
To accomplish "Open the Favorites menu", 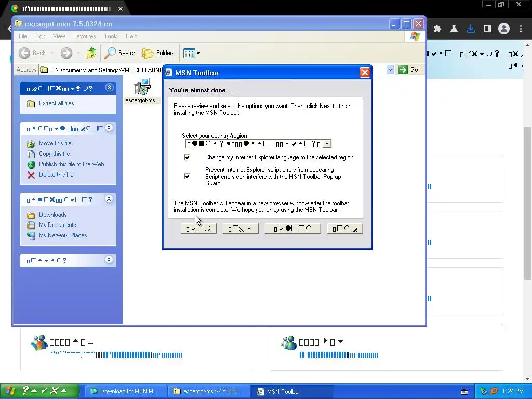I will [x=85, y=36].
